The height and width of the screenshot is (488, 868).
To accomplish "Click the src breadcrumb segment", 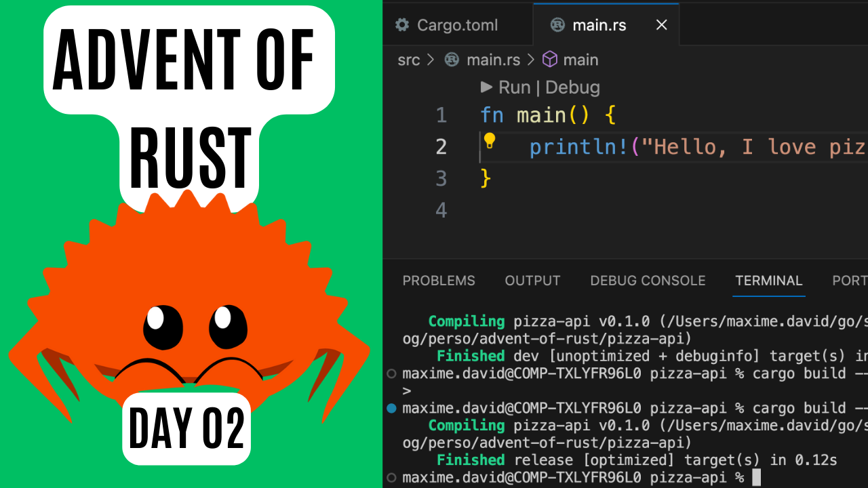I will [x=409, y=60].
